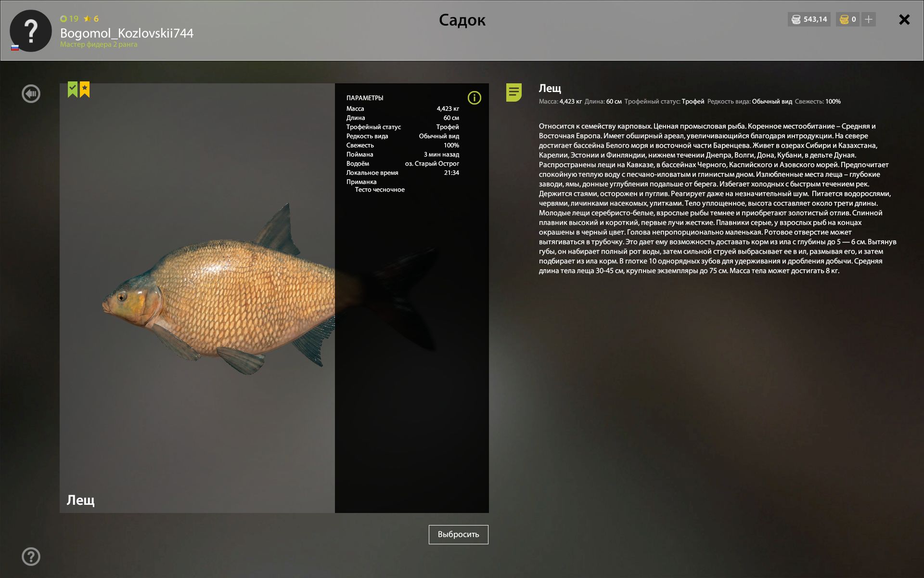
Task: Close the Садок window
Action: click(904, 19)
